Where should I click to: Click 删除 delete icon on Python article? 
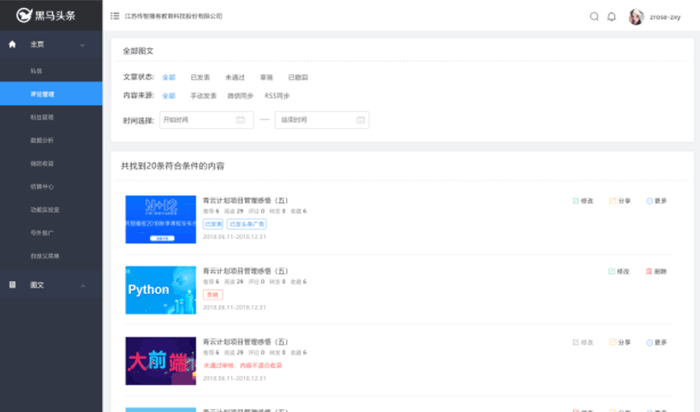(650, 271)
